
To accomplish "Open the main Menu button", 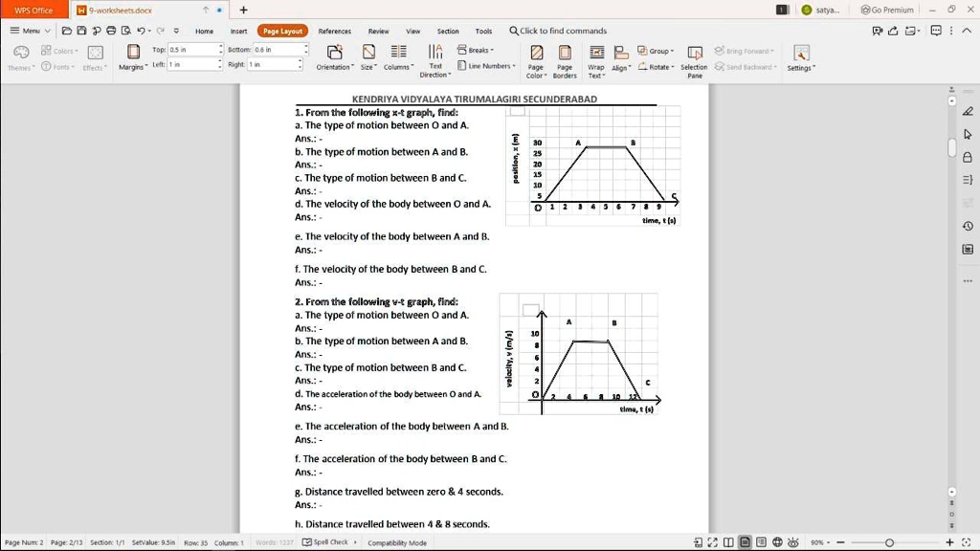I will pos(30,31).
